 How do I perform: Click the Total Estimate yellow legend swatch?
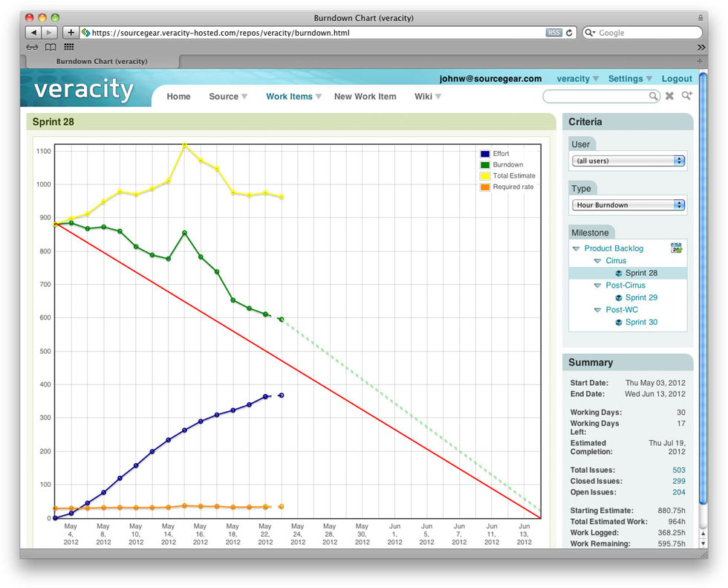click(x=485, y=176)
